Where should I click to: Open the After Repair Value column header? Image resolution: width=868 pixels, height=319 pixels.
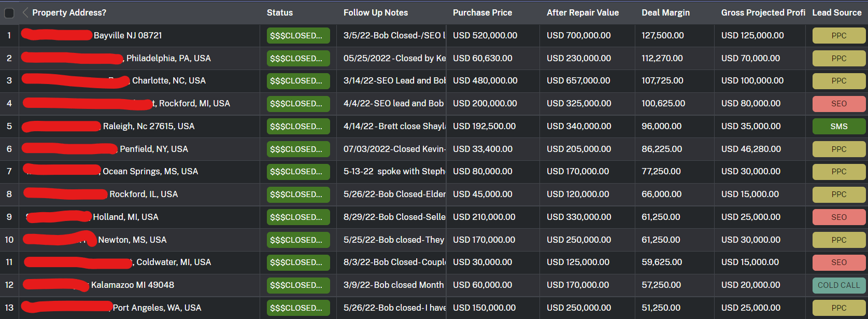(x=582, y=12)
